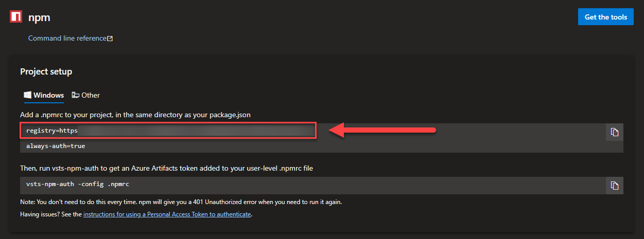Copy the vsts-npm-auth command

click(614, 185)
